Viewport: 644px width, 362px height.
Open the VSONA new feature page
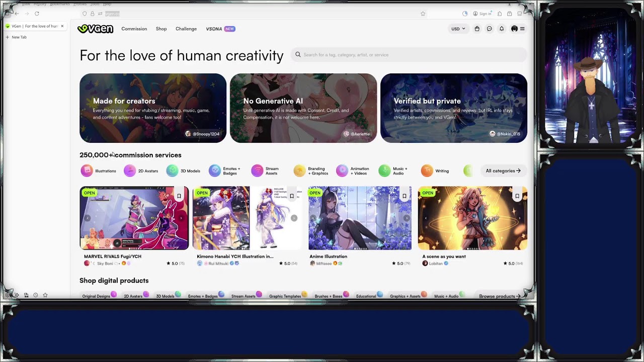[220, 29]
